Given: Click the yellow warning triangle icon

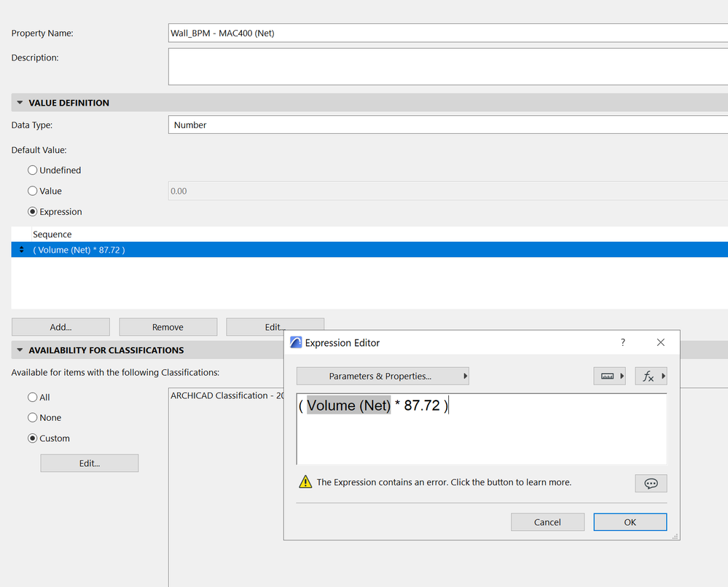Looking at the screenshot, I should (305, 481).
